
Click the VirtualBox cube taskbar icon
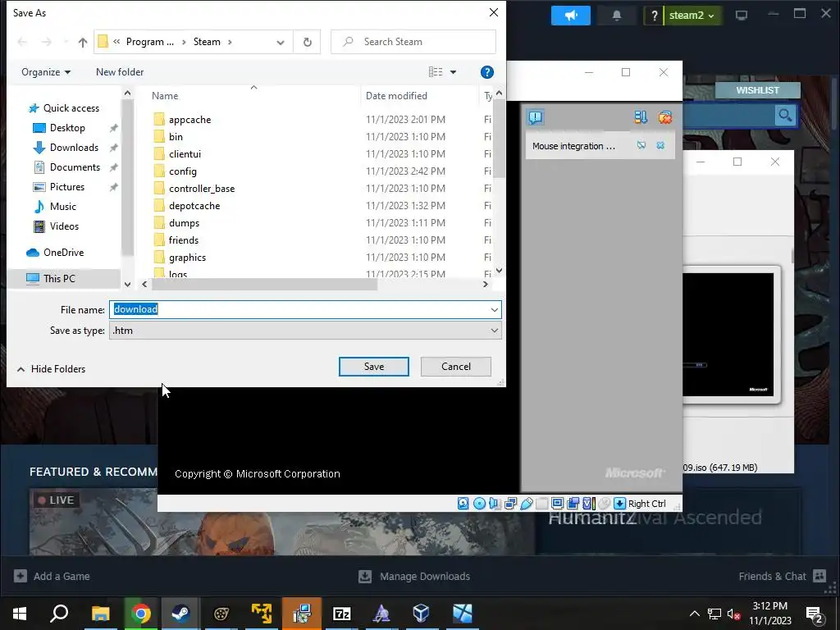coord(422,614)
